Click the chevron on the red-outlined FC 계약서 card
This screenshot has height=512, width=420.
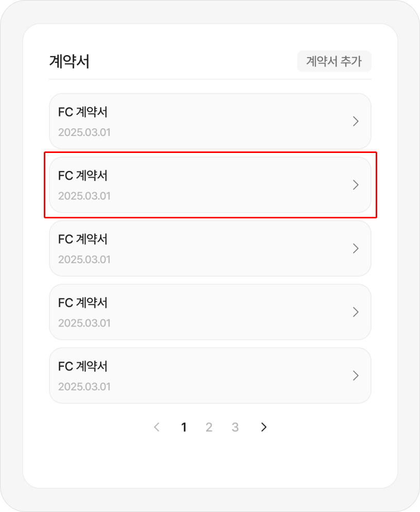[x=355, y=185]
